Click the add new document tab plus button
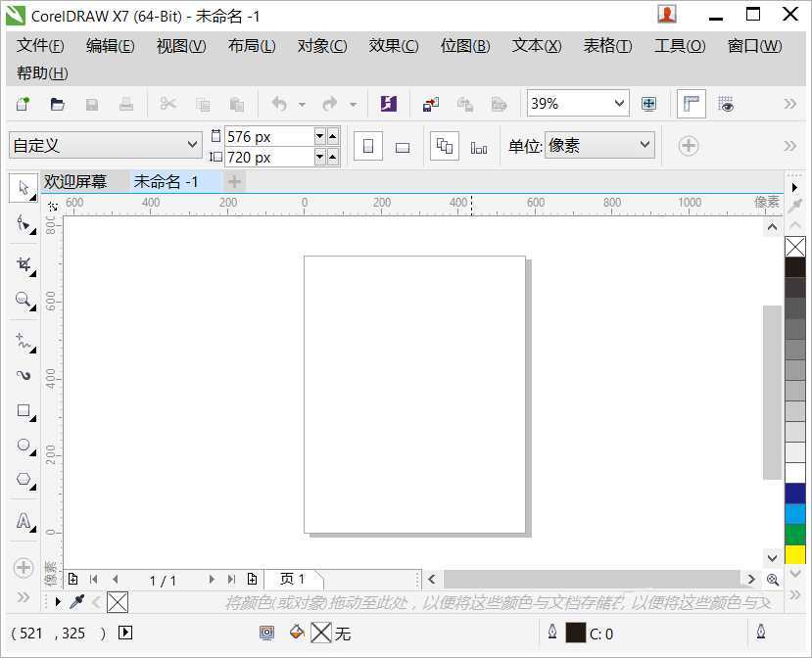The width and height of the screenshot is (812, 658). (x=234, y=181)
